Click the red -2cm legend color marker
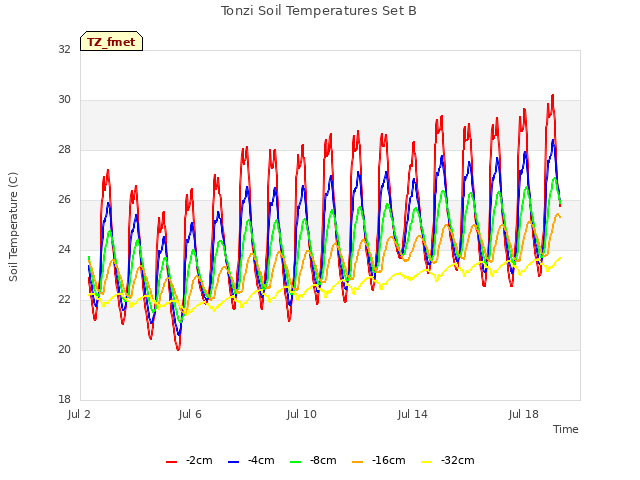The width and height of the screenshot is (640, 480). pyautogui.click(x=171, y=462)
